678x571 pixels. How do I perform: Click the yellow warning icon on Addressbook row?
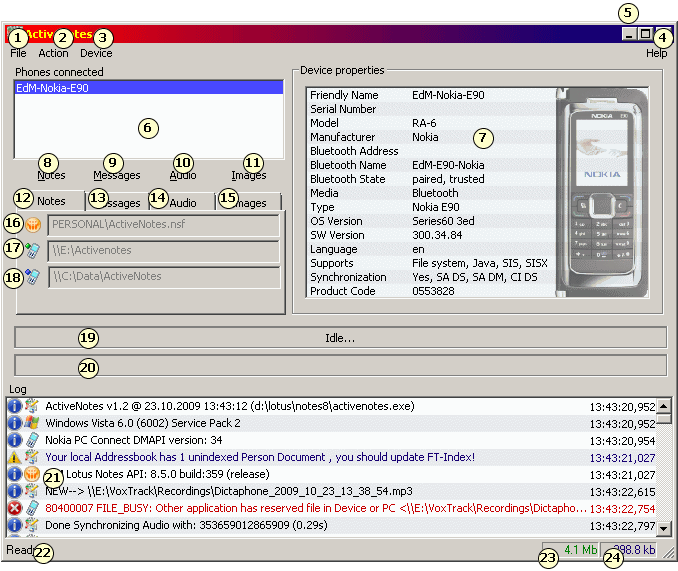pos(15,457)
